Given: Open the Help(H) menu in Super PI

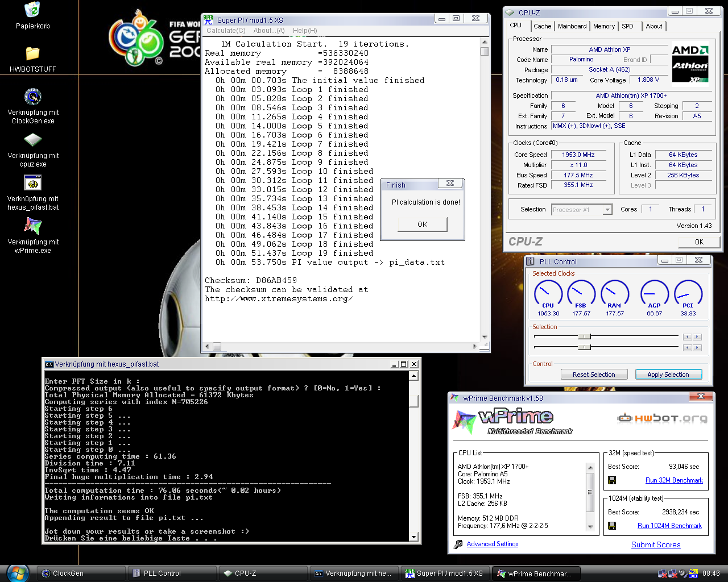Looking at the screenshot, I should click(305, 31).
